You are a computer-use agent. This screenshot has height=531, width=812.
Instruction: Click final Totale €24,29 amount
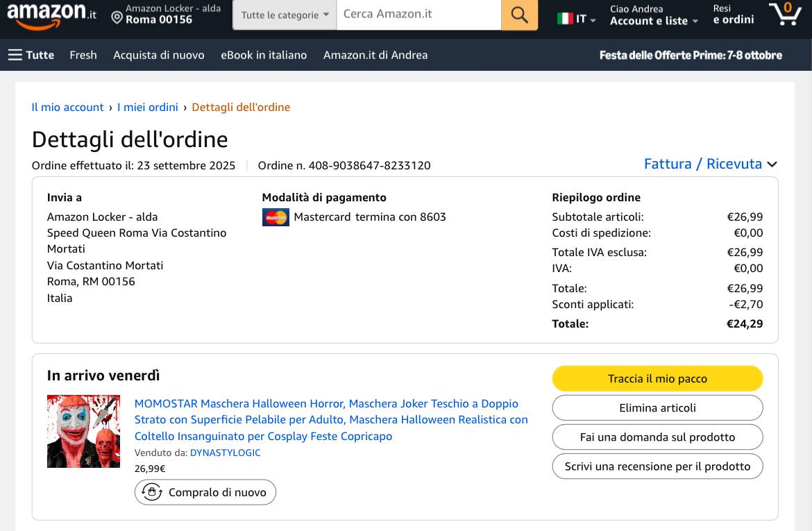745,323
